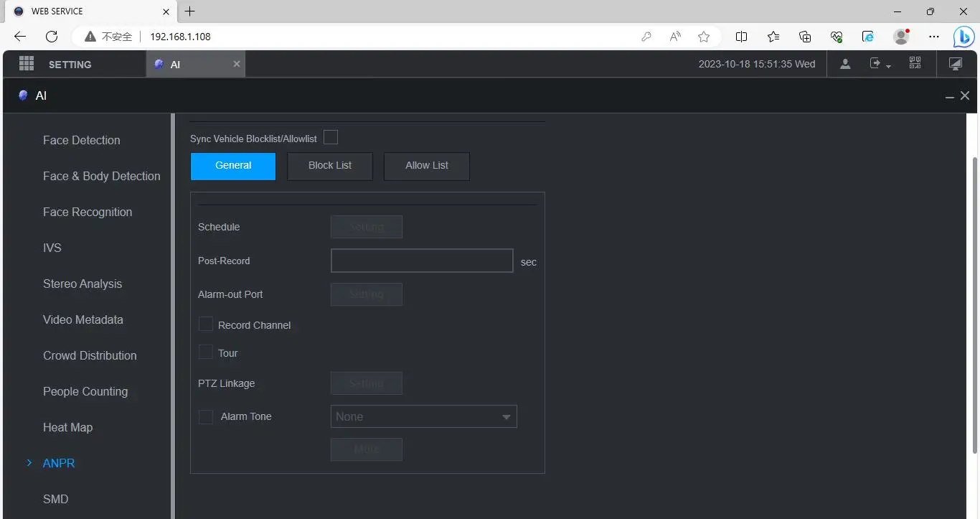Click the Alarm-out Port Setting button
980x519 pixels.
pos(367,294)
